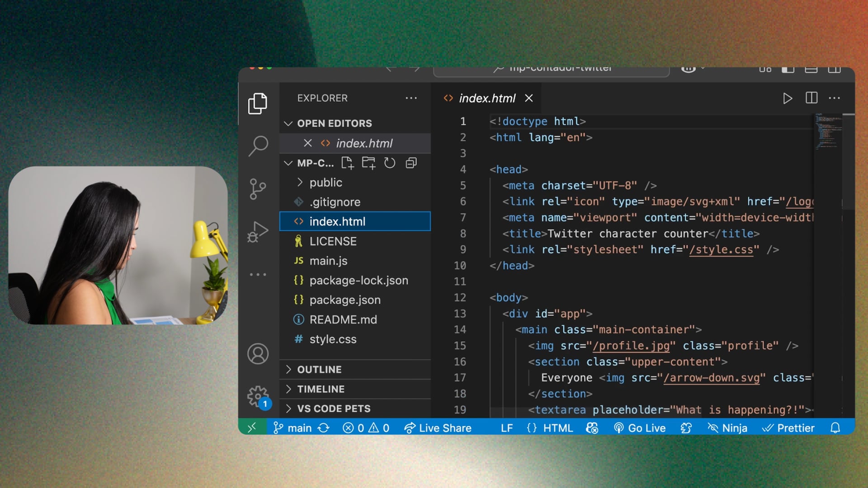Click the New Folder icon in the explorer header
Screen dimensions: 868x488
(368, 163)
